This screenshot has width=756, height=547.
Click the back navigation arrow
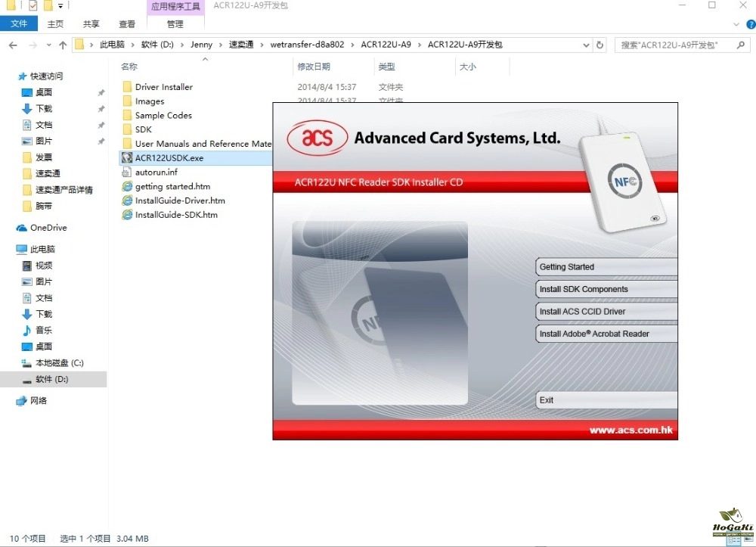(x=13, y=45)
